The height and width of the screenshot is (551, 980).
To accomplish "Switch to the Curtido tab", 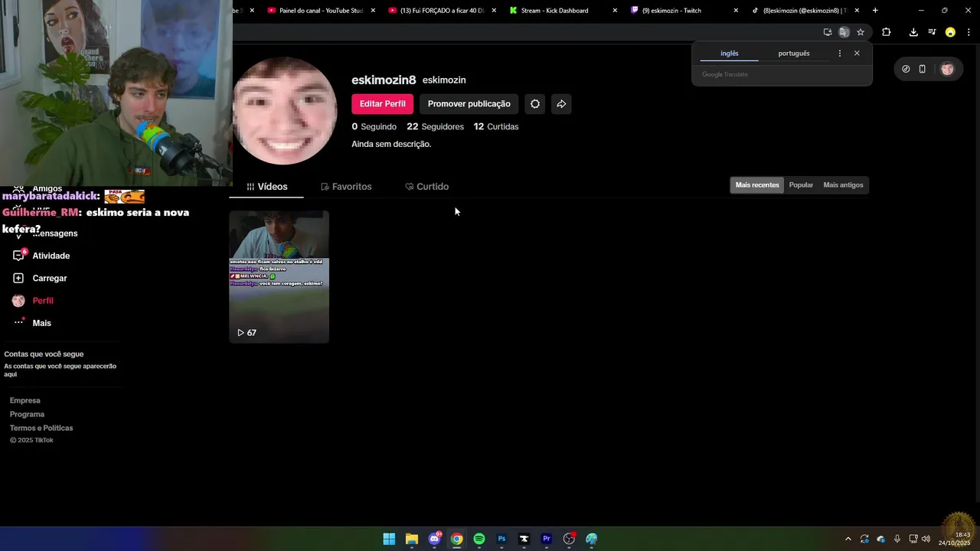I will (x=426, y=187).
